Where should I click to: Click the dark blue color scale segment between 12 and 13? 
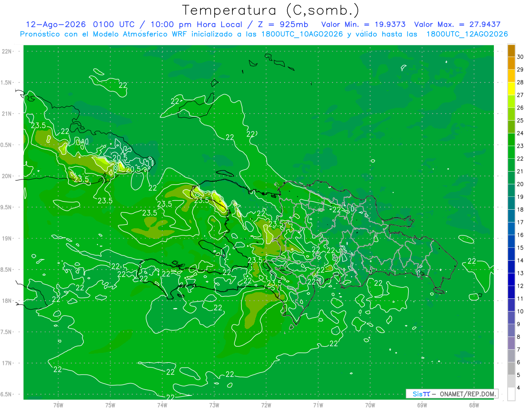point(511,279)
